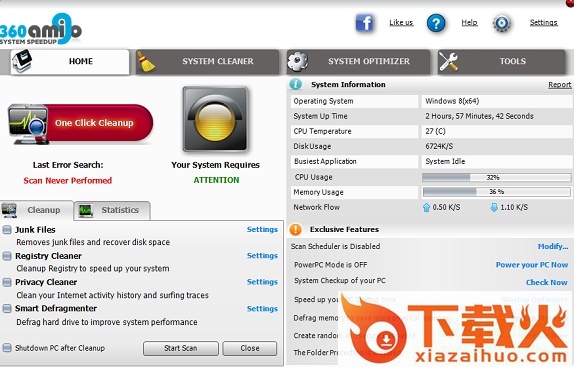Viewport: 574px width, 367px height.
Task: Click Power your PC Now link
Action: tap(532, 265)
